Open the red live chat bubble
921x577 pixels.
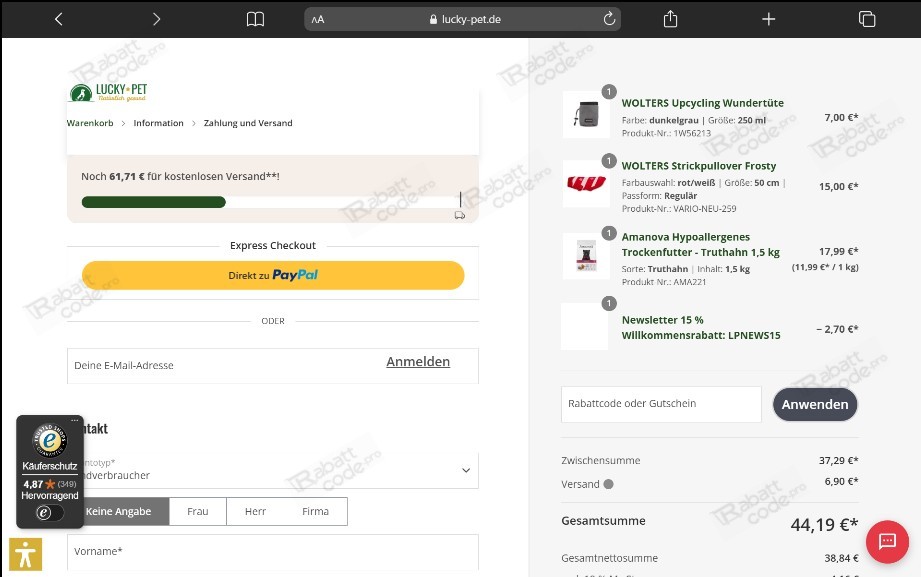coord(887,542)
